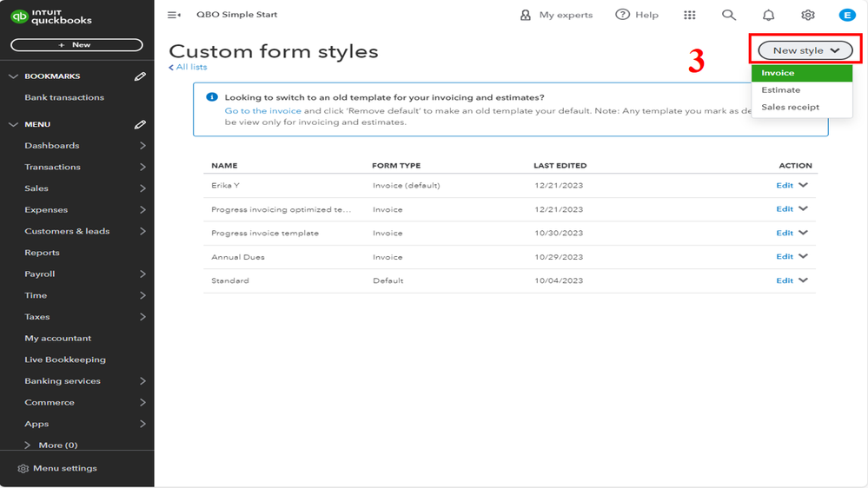
Task: Expand the action arrow for Erika Y
Action: pos(804,185)
